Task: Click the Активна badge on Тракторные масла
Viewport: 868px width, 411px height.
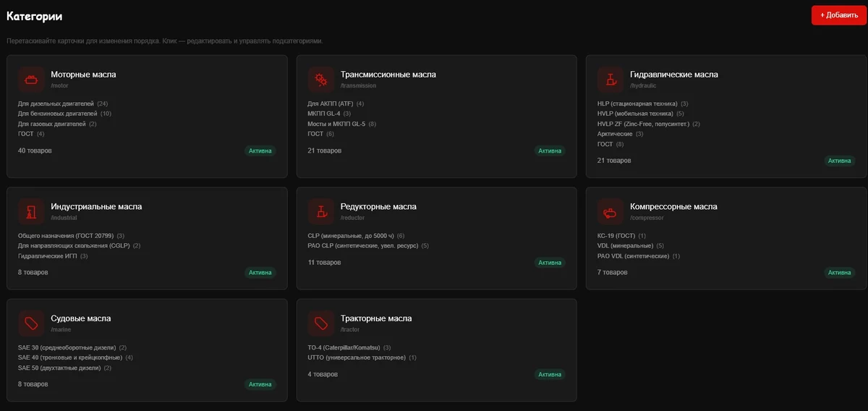Action: tap(550, 375)
